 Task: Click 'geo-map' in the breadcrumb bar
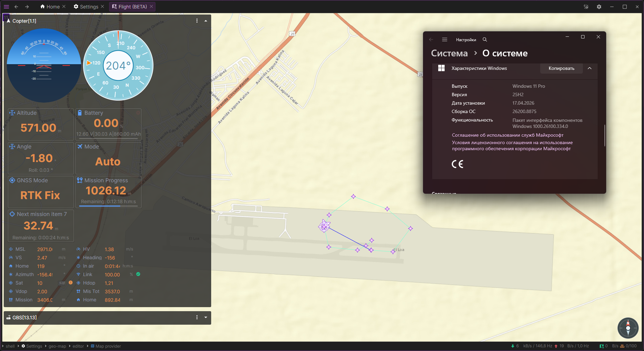[57, 346]
